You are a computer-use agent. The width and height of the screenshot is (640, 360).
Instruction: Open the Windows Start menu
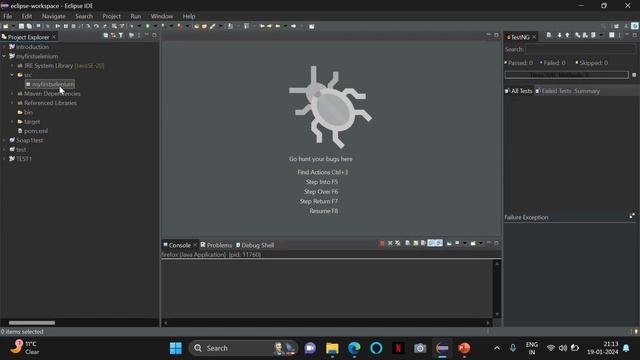point(176,348)
